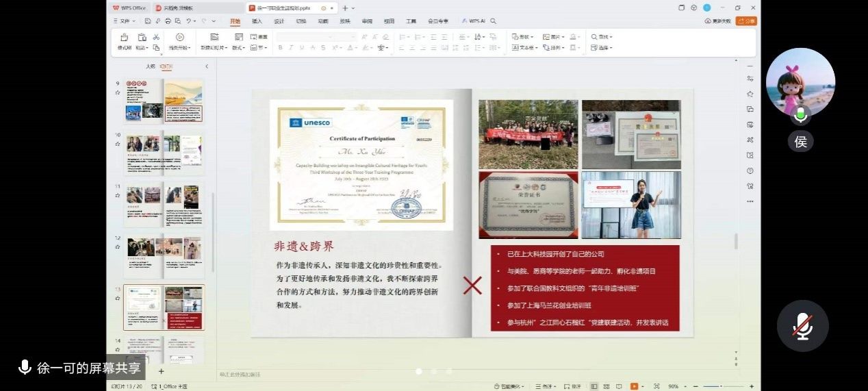Start slideshow from current slide icon
The height and width of the screenshot is (391, 868).
[x=179, y=38]
